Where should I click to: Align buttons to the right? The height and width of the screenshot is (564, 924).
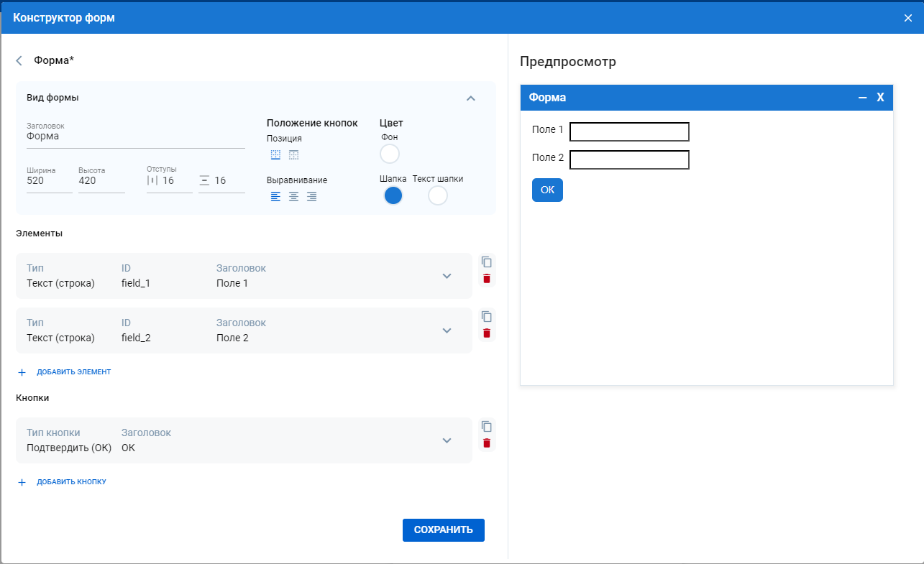pyautogui.click(x=311, y=197)
